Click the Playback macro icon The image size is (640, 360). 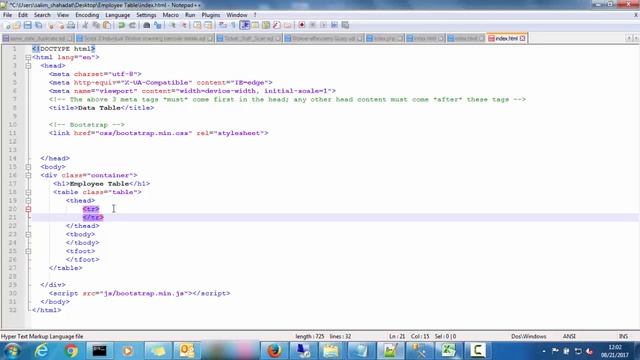pos(323,25)
